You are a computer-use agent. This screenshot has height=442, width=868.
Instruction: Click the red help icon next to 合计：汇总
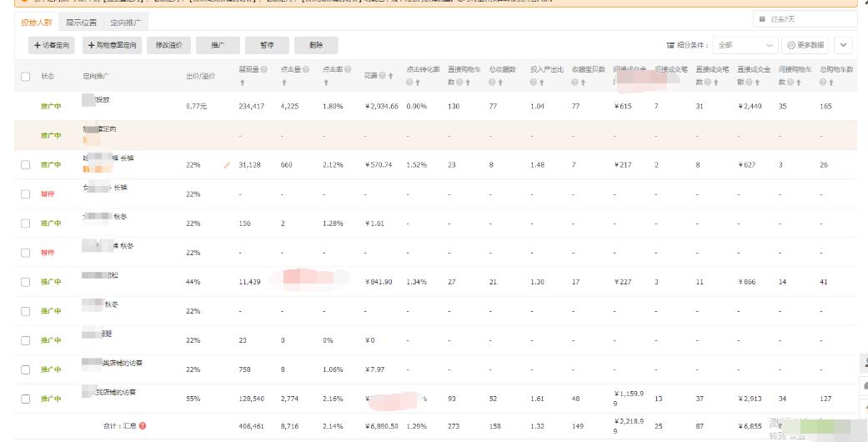point(143,426)
